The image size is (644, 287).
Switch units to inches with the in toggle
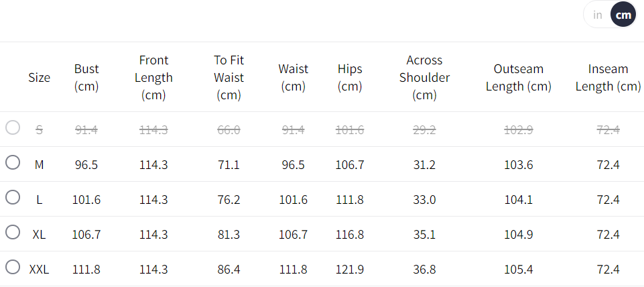tap(597, 15)
